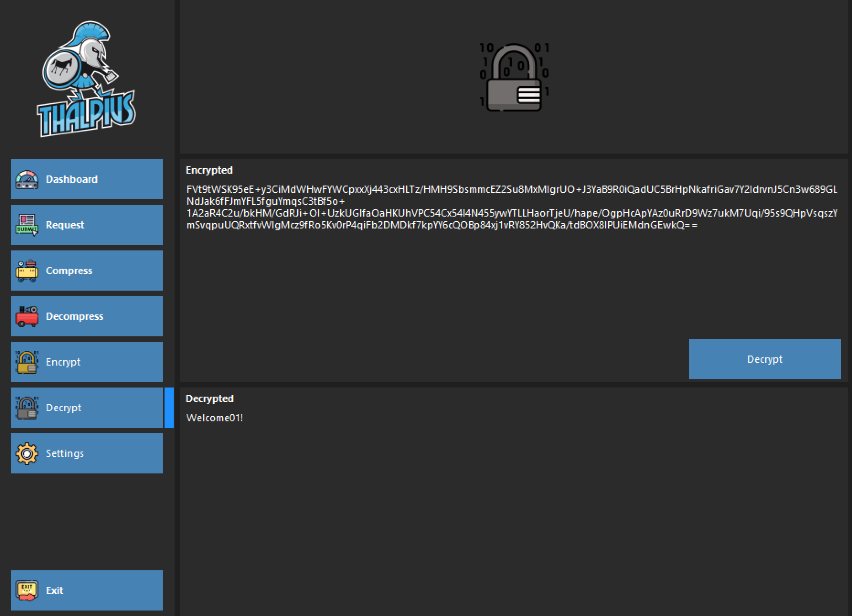Click the Request submit form icon
The image size is (852, 616).
tap(27, 225)
